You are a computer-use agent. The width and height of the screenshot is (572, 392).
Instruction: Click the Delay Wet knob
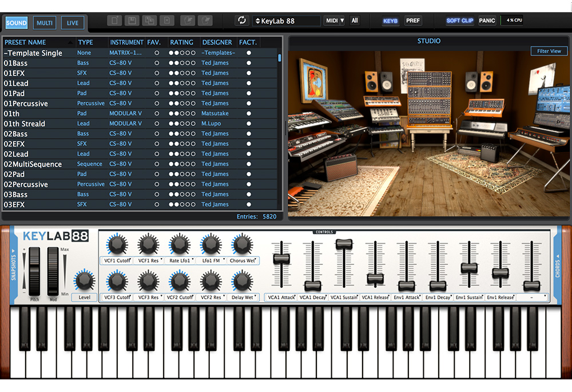coord(242,281)
